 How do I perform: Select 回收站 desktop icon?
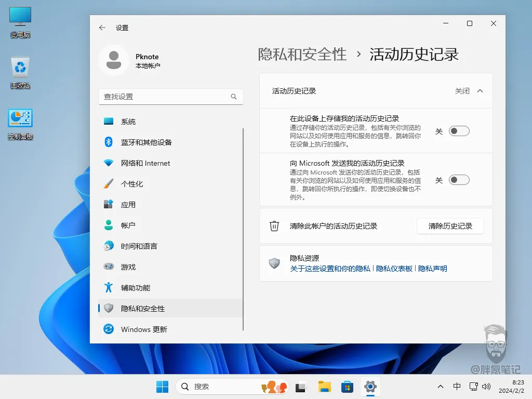20,73
